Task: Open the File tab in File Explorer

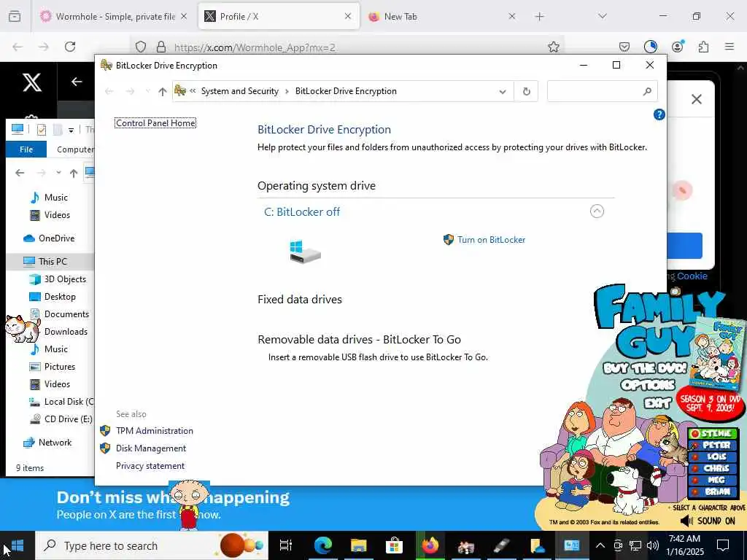Action: [26, 149]
